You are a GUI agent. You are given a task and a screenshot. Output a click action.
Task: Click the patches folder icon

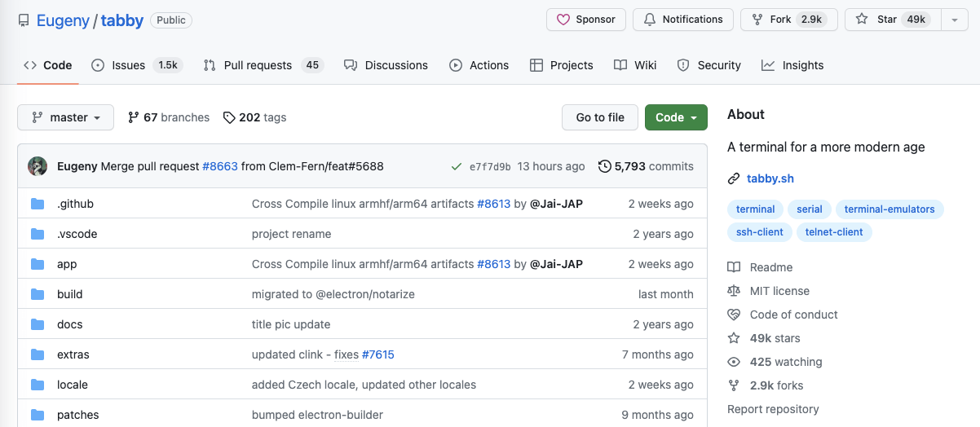(38, 415)
